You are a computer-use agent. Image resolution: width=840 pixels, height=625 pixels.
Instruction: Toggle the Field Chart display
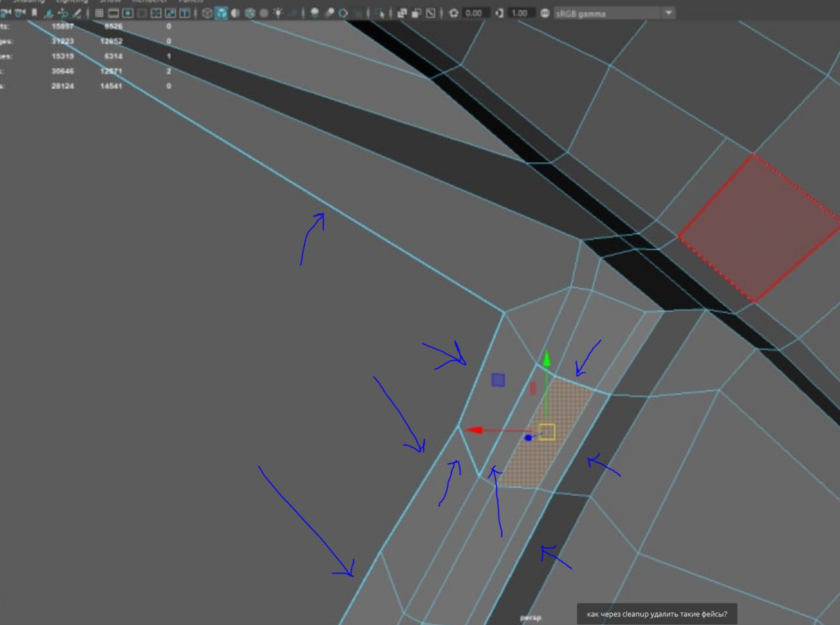(x=156, y=12)
